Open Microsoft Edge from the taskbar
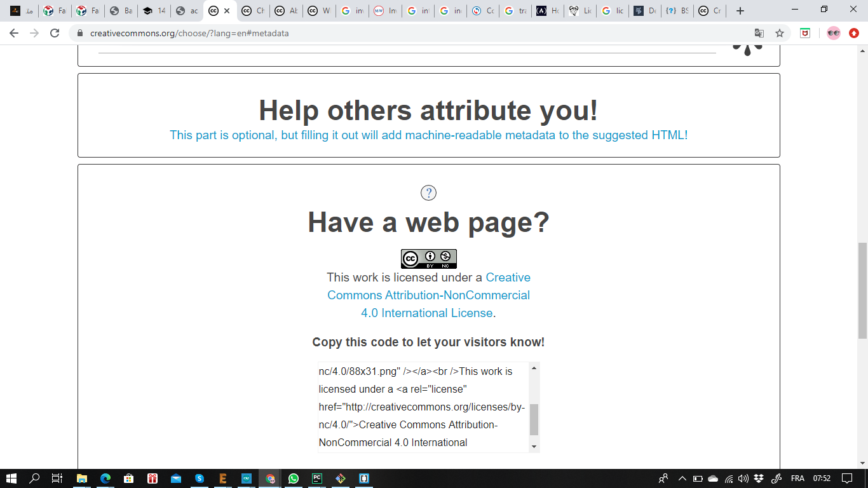 (x=105, y=478)
